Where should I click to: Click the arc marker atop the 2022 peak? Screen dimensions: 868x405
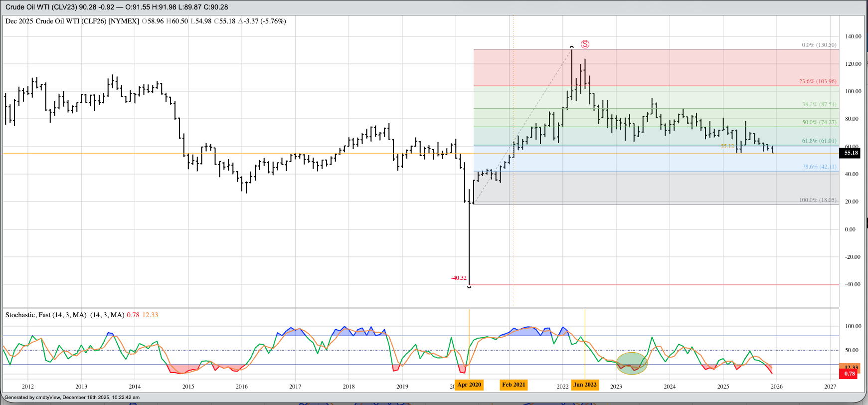(x=571, y=47)
